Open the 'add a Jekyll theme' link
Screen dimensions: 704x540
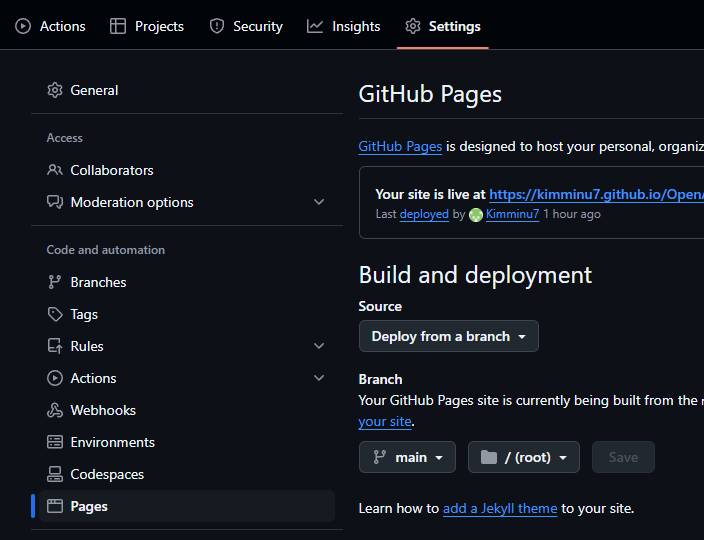[500, 509]
